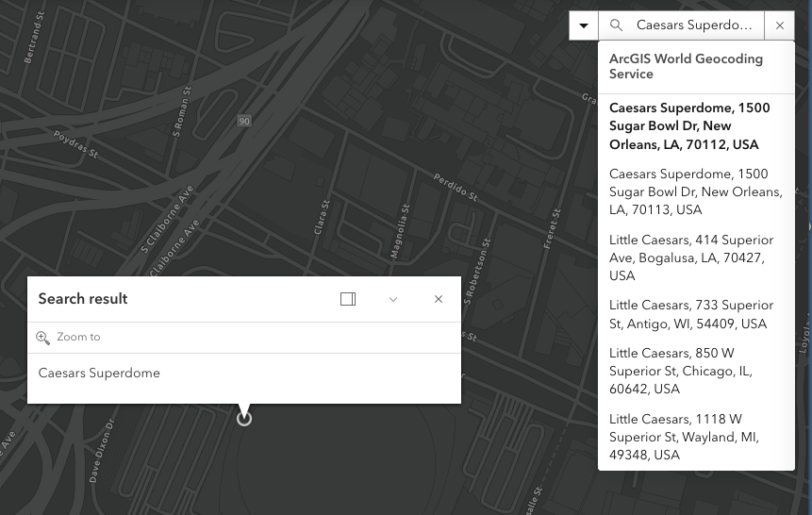This screenshot has height=515, width=812.
Task: Choose Little Caesars Chicago, IL suggestion
Action: tap(696, 371)
